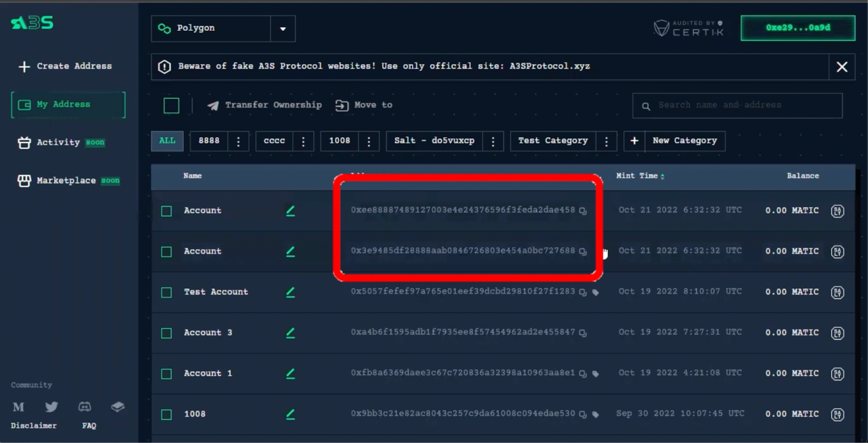Sort the table by Mint Time
868x443 pixels.
tap(640, 176)
